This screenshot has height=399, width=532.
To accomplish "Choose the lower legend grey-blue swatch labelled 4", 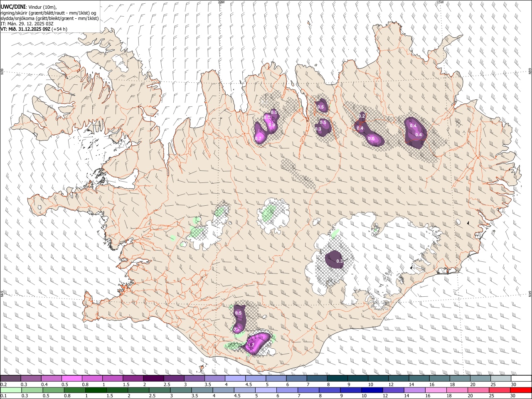I will (223, 390).
